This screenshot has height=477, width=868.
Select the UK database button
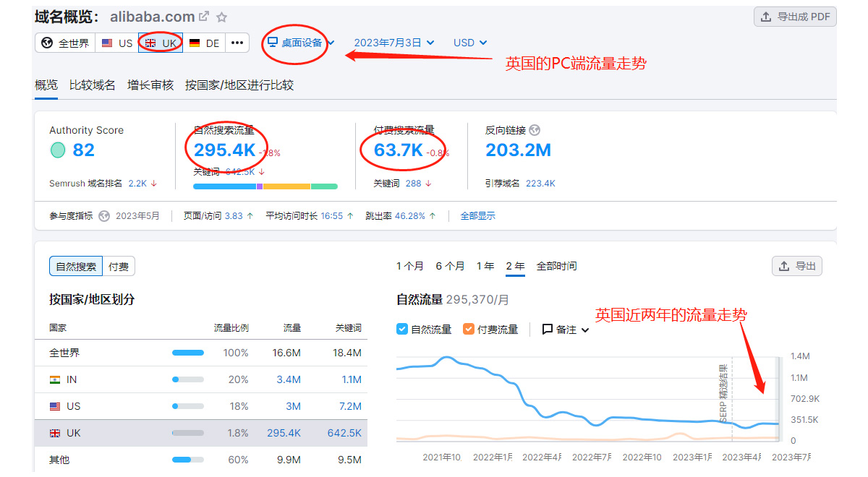pyautogui.click(x=161, y=43)
